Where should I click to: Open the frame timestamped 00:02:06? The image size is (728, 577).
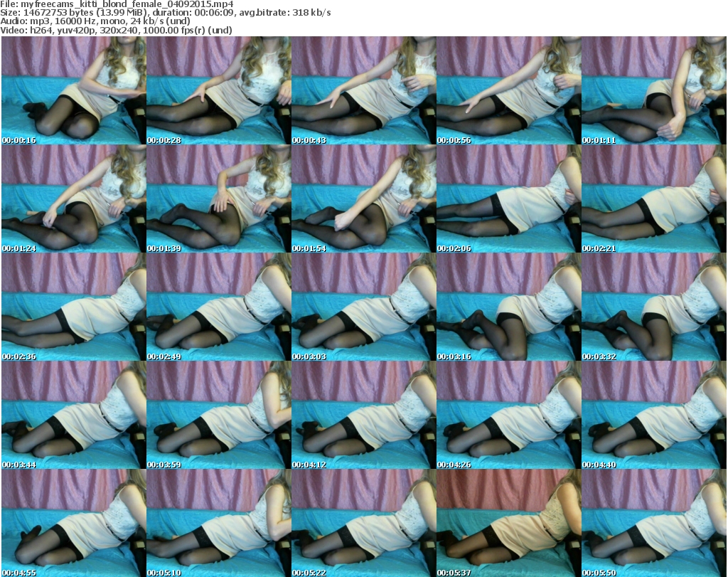tap(508, 198)
